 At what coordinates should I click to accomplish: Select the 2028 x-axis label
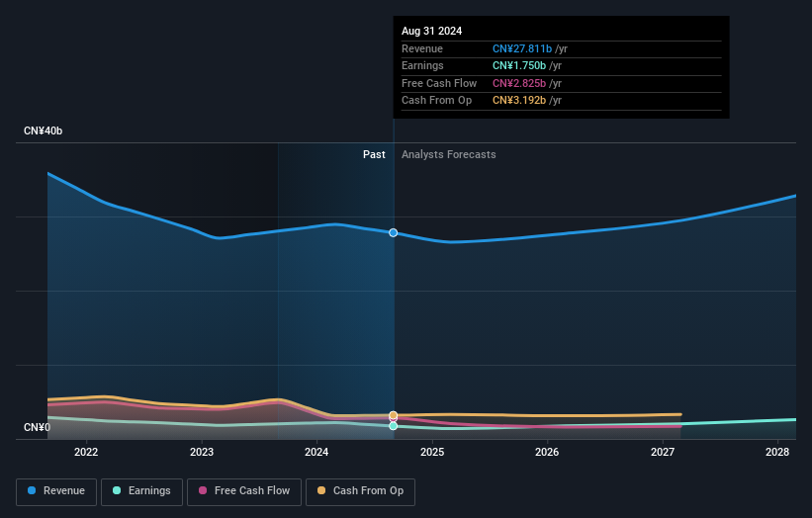[x=777, y=452]
